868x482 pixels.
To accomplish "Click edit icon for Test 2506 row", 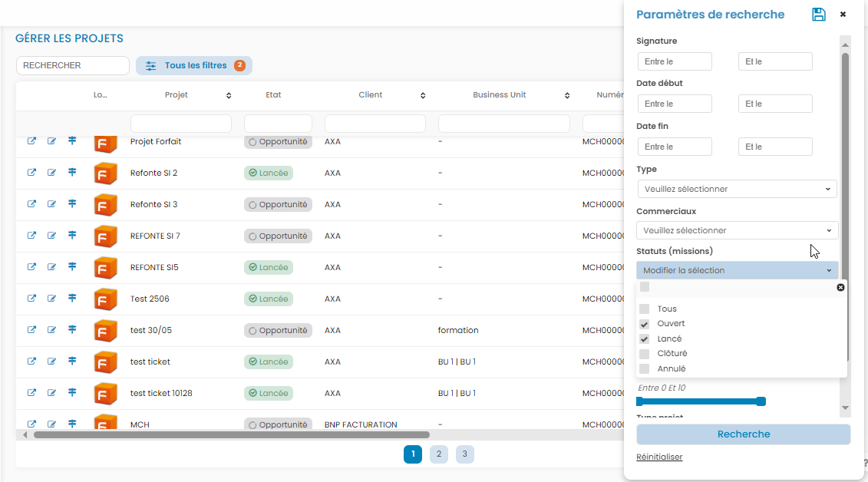I will click(x=52, y=299).
